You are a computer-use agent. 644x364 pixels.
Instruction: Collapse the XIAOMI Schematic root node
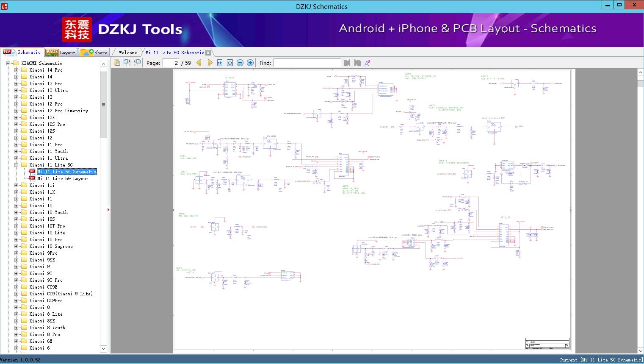pyautogui.click(x=8, y=63)
